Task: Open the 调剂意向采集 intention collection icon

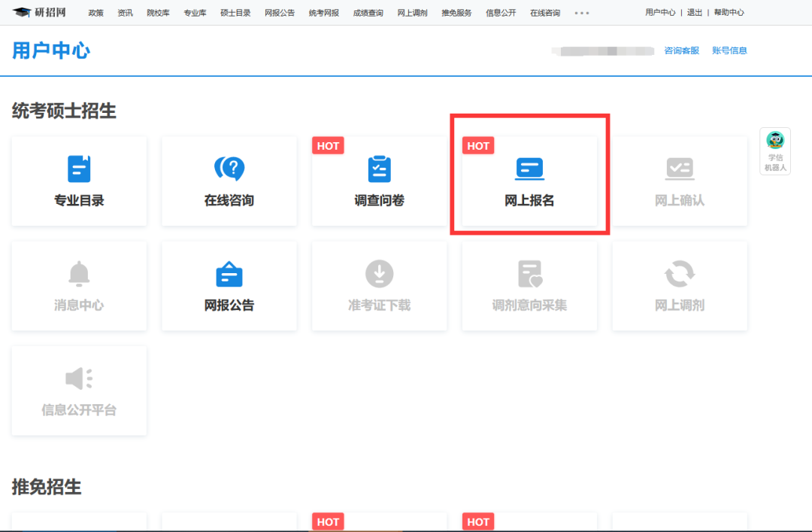Action: [529, 286]
